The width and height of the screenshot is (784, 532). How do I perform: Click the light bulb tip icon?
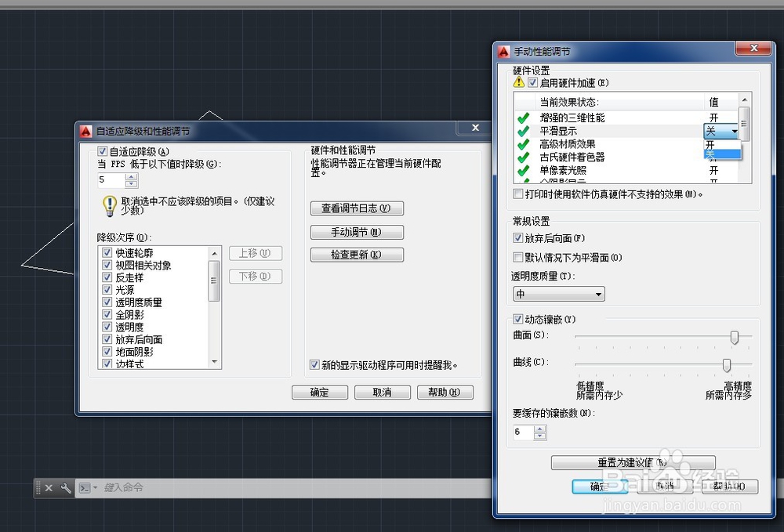point(109,205)
